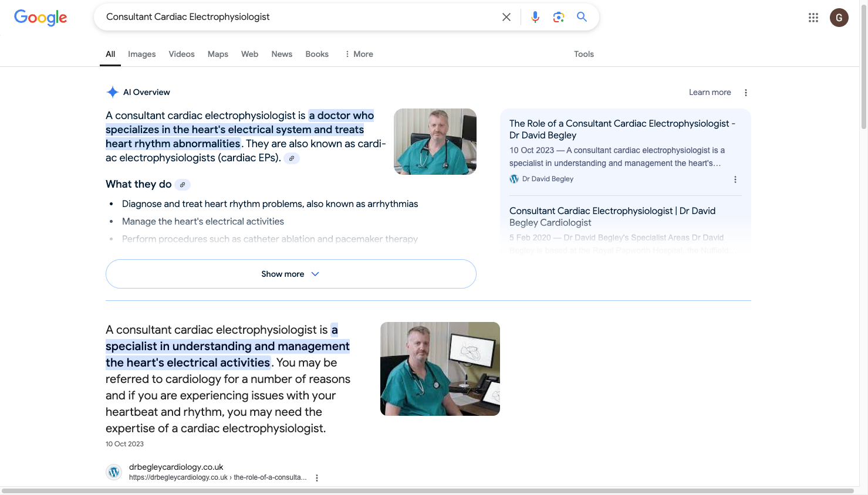This screenshot has height=495, width=868.
Task: Click the AI Overview sparkle icon
Action: click(112, 92)
